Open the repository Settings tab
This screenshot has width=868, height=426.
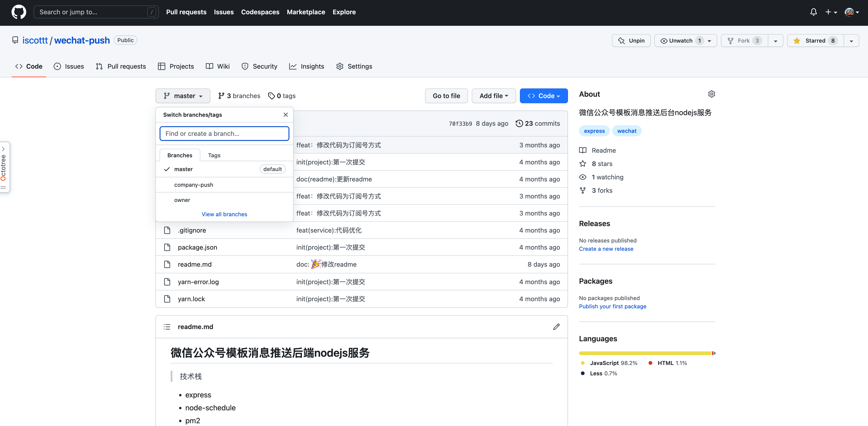click(x=354, y=66)
